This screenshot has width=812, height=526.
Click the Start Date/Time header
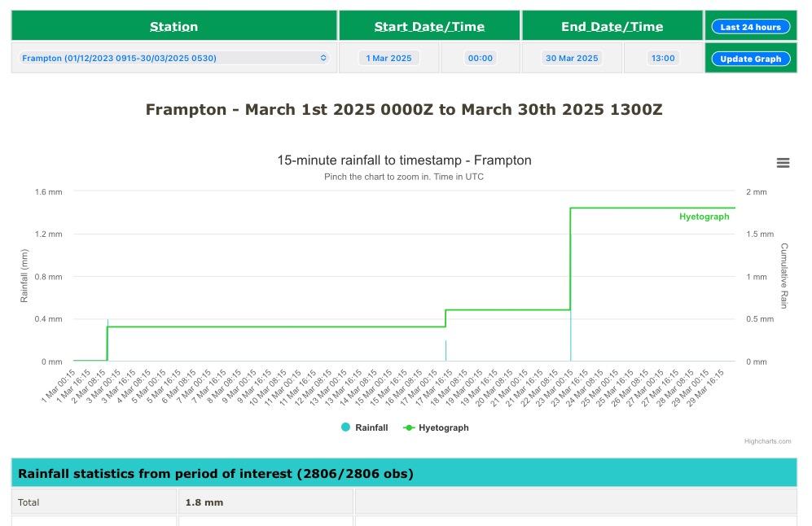click(x=429, y=27)
